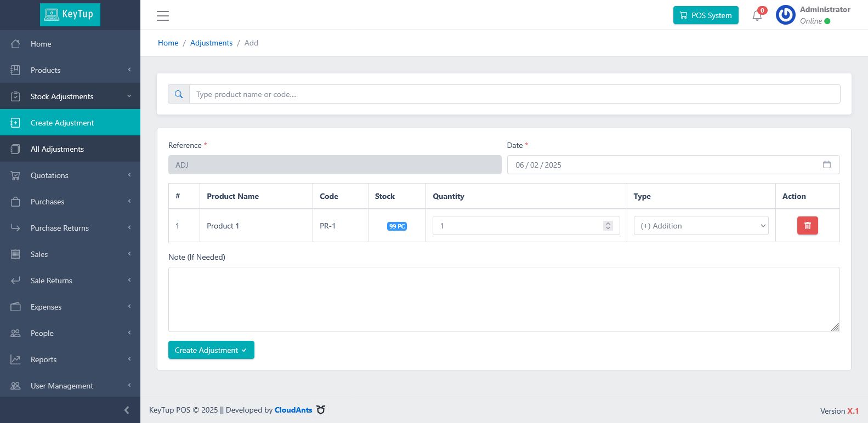The height and width of the screenshot is (423, 868).
Task: Expand the Products submenu chevron
Action: pos(129,70)
